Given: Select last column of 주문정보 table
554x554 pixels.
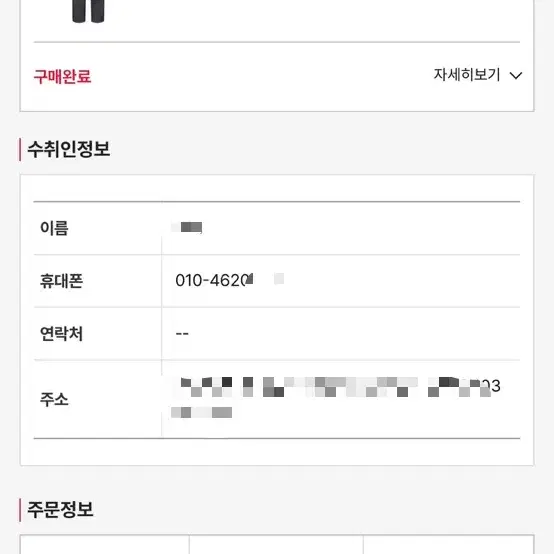Looking at the screenshot, I should (448, 544).
